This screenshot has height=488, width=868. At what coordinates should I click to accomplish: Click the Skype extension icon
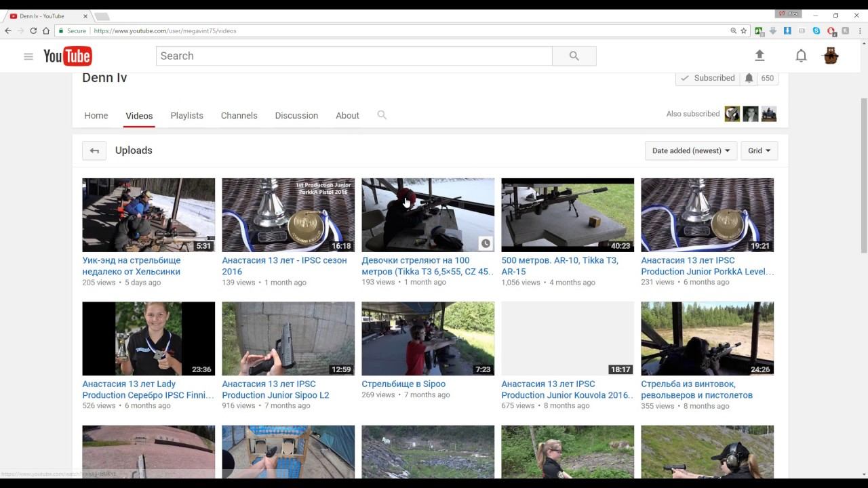point(816,30)
